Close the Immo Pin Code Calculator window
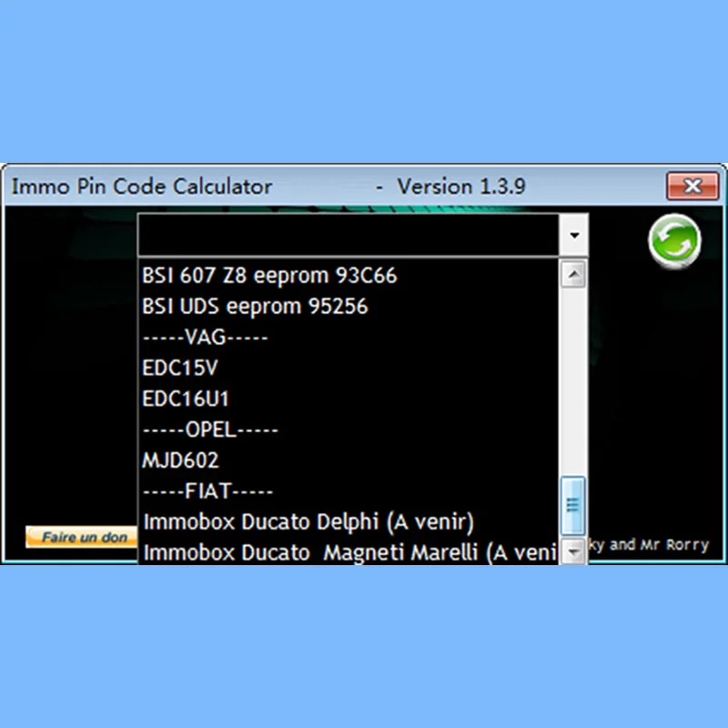The width and height of the screenshot is (728, 728). [x=693, y=186]
